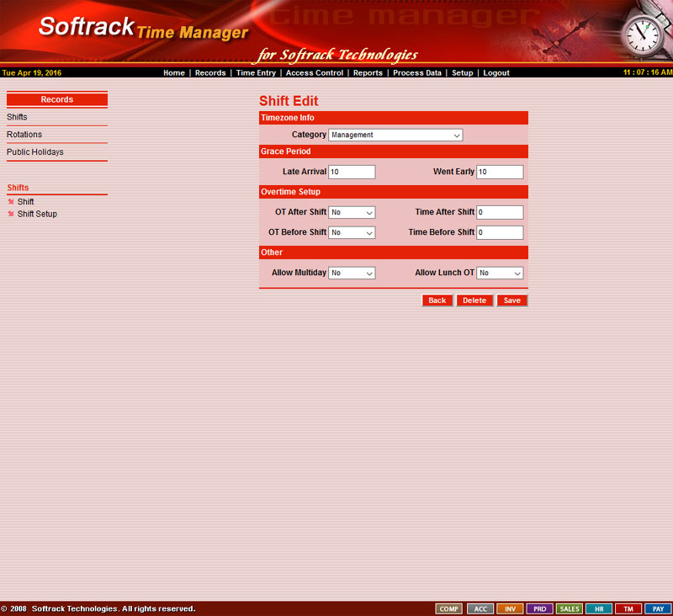Expand the Category dropdown showing Management

coord(395,135)
